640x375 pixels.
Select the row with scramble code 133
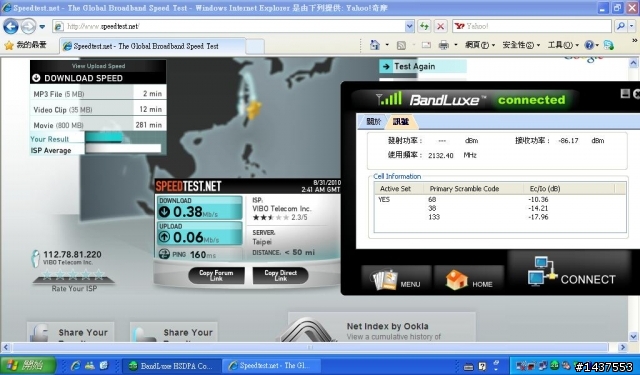click(500, 217)
